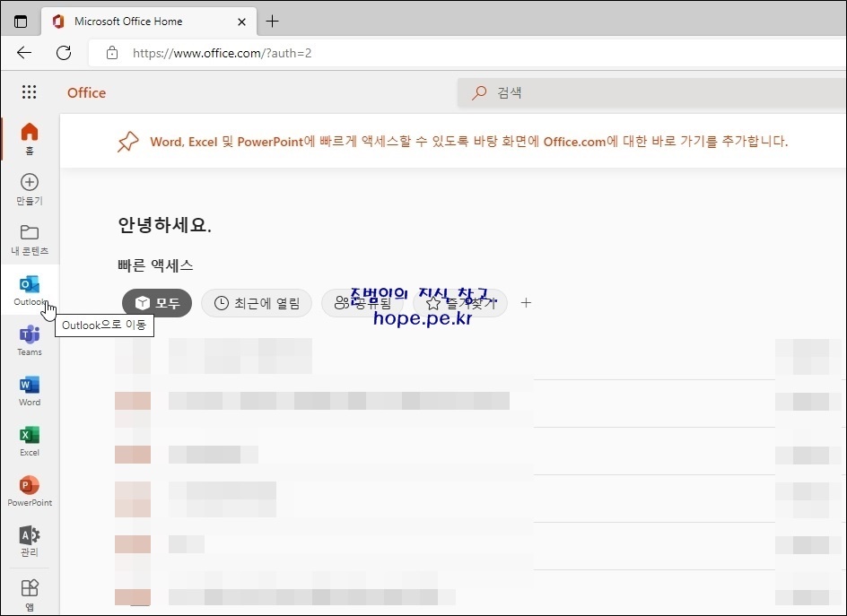Image resolution: width=847 pixels, height=616 pixels.
Task: Select the 즐겨찾기 filter
Action: tap(460, 303)
